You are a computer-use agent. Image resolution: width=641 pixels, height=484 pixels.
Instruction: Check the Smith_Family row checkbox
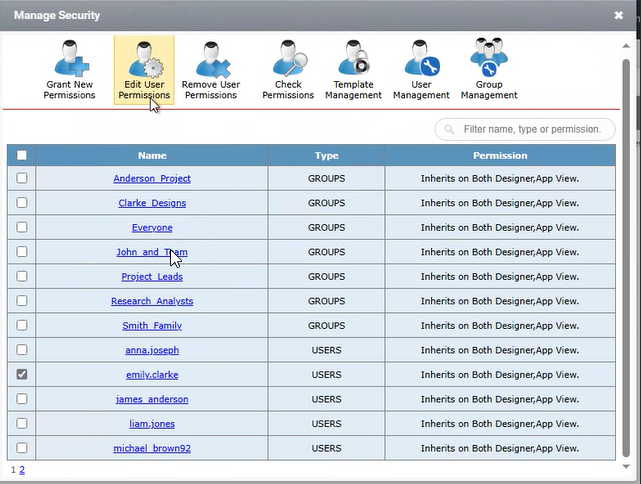22,325
